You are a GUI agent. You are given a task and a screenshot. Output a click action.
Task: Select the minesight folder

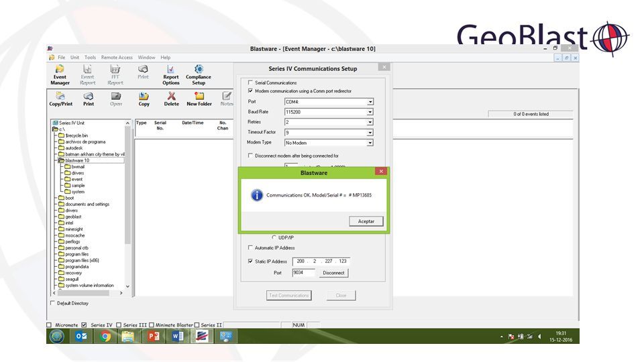74,229
